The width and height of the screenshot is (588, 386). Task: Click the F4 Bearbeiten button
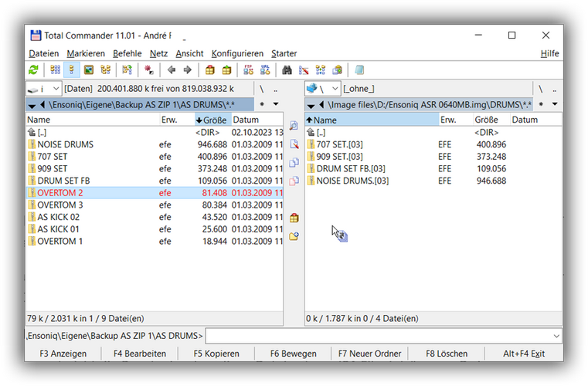[140, 354]
